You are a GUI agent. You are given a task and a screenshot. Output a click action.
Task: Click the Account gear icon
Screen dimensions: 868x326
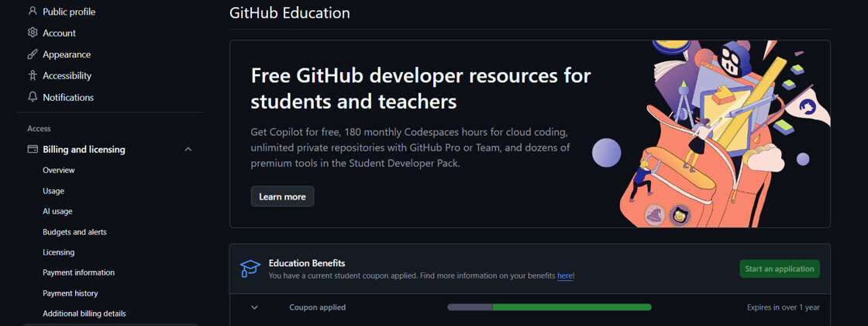coord(33,33)
